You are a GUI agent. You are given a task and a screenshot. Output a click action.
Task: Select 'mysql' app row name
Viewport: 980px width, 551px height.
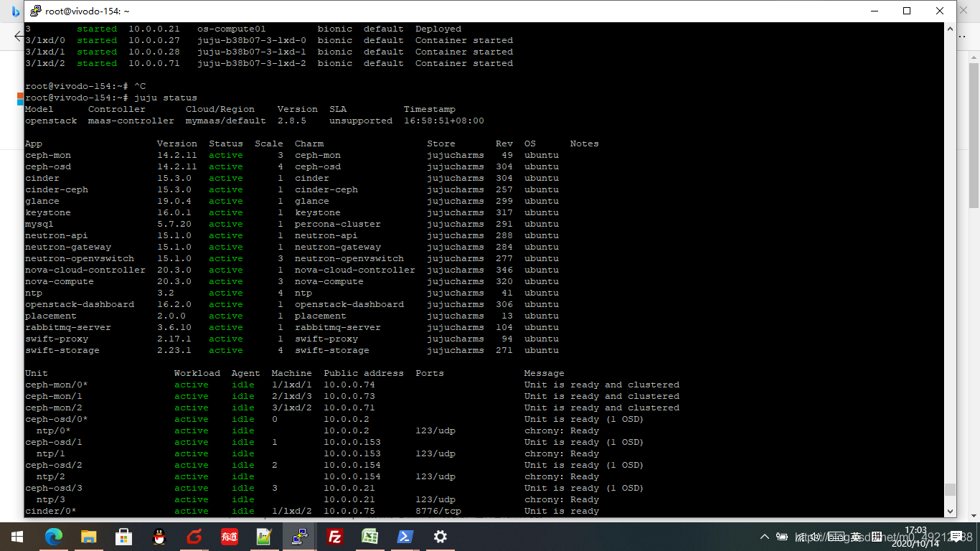click(39, 224)
